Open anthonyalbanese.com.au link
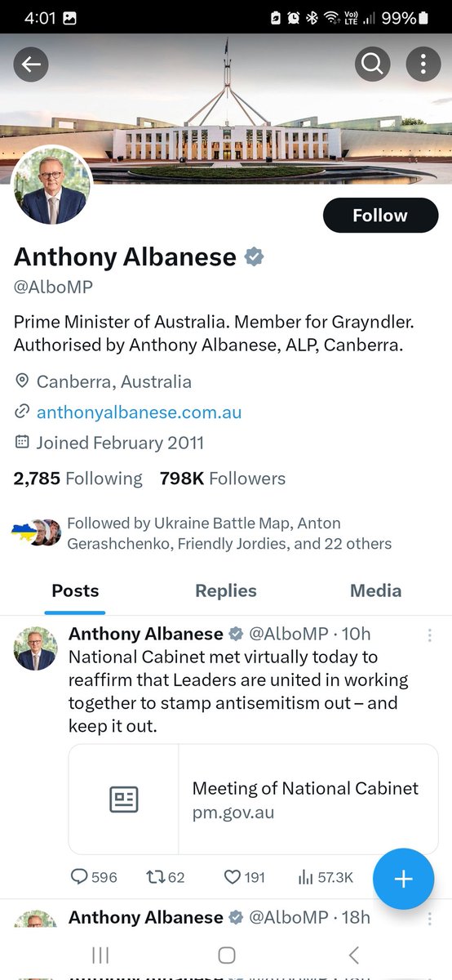 pyautogui.click(x=139, y=412)
